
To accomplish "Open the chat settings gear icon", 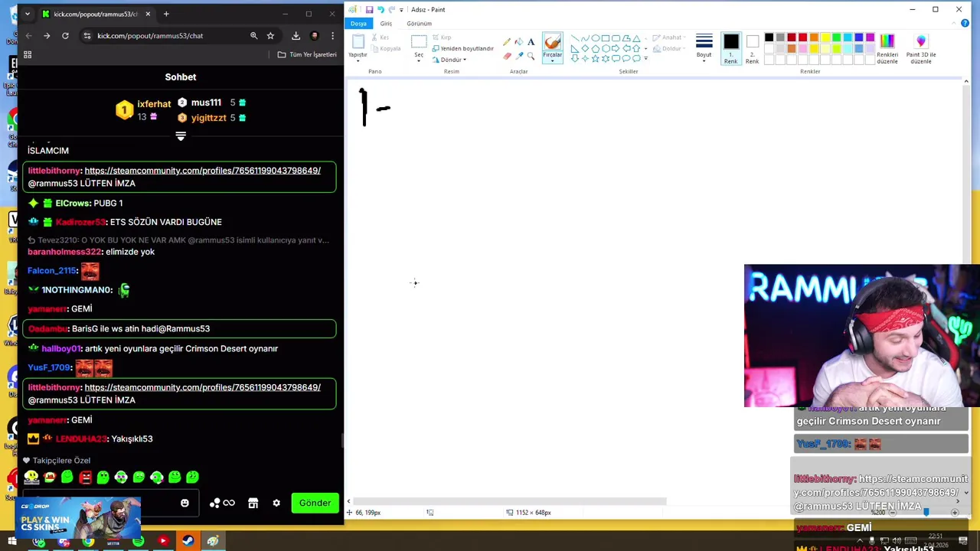I will 276,503.
